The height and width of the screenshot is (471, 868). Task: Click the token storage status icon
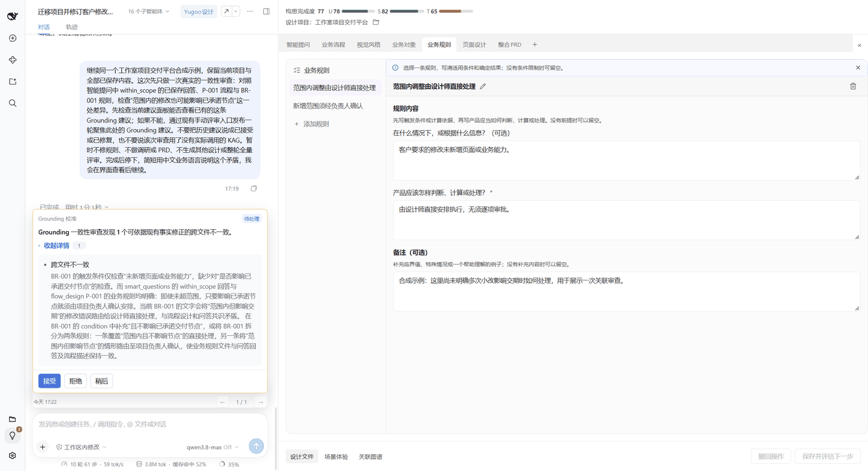tap(139, 464)
